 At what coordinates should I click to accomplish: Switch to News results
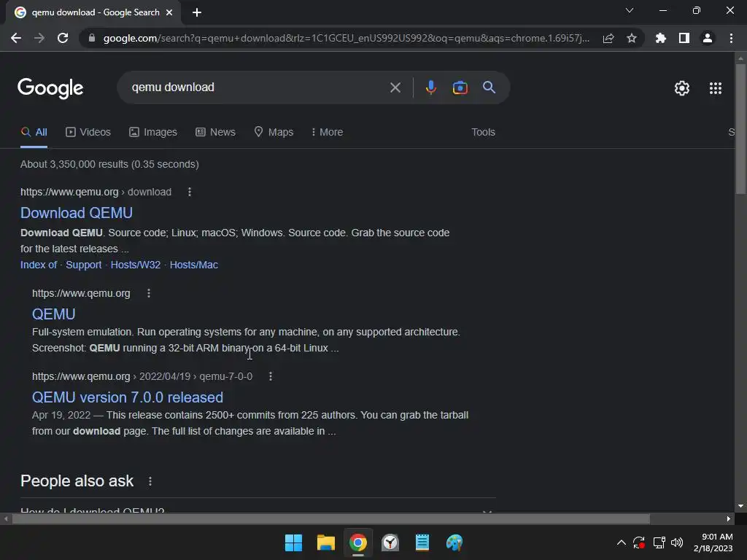pos(215,132)
